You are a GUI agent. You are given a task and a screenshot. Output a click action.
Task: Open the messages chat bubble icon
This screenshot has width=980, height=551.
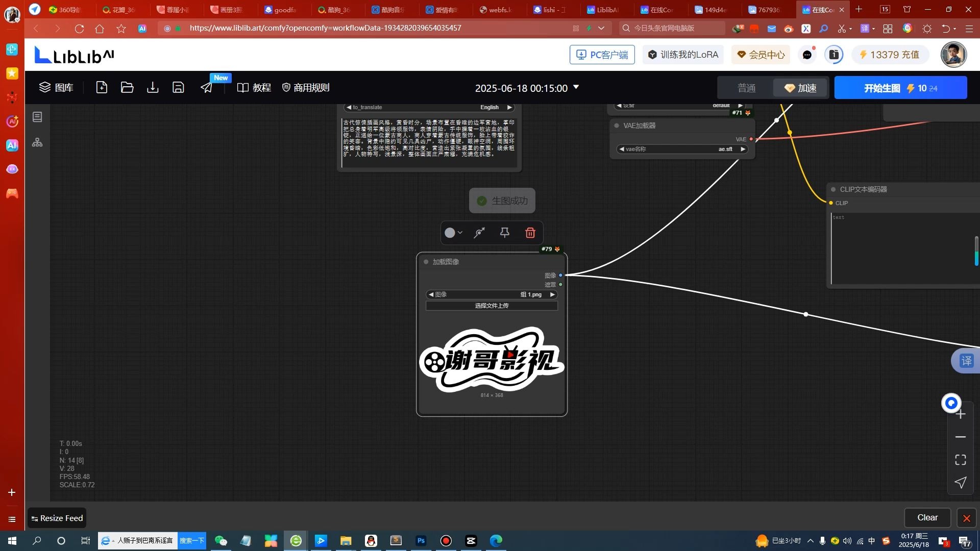tap(807, 55)
